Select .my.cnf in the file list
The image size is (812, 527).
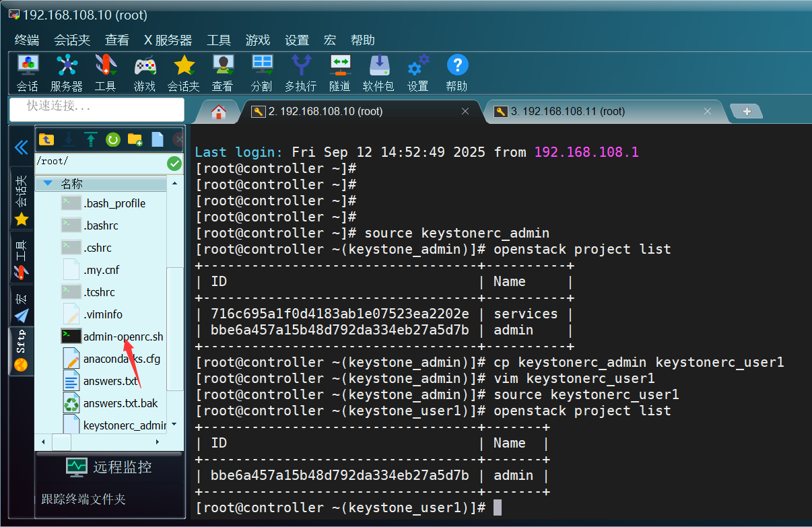(100, 270)
